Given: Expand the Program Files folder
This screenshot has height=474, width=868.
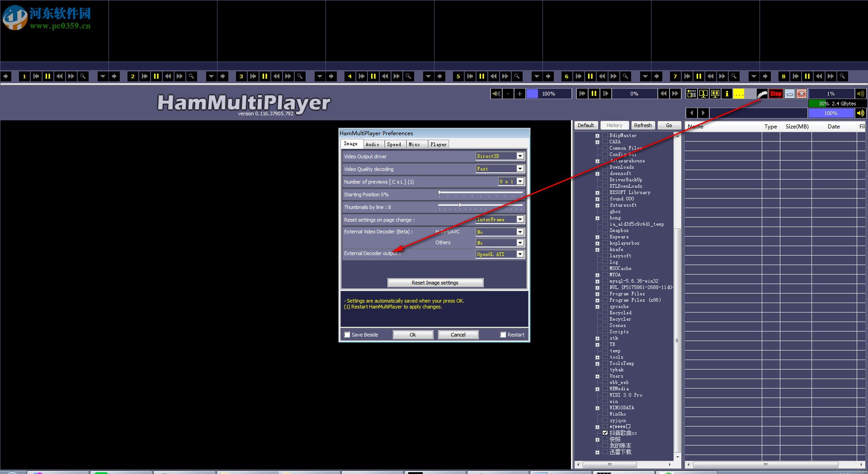Looking at the screenshot, I should [597, 294].
